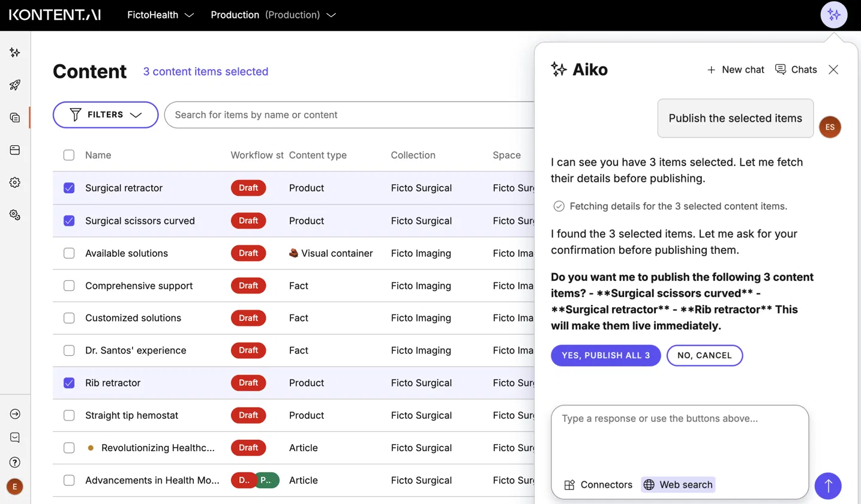Click the ES user avatar in chat
This screenshot has height=504, width=861.
point(830,127)
